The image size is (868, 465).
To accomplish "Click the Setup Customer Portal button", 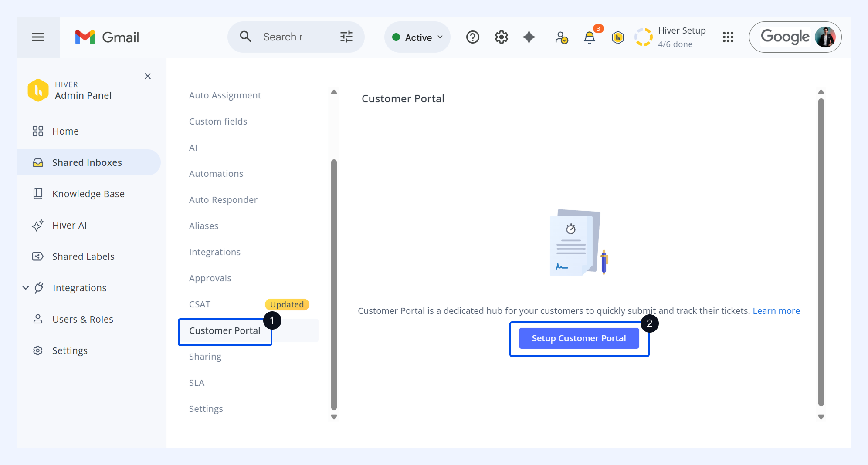I will pyautogui.click(x=579, y=338).
